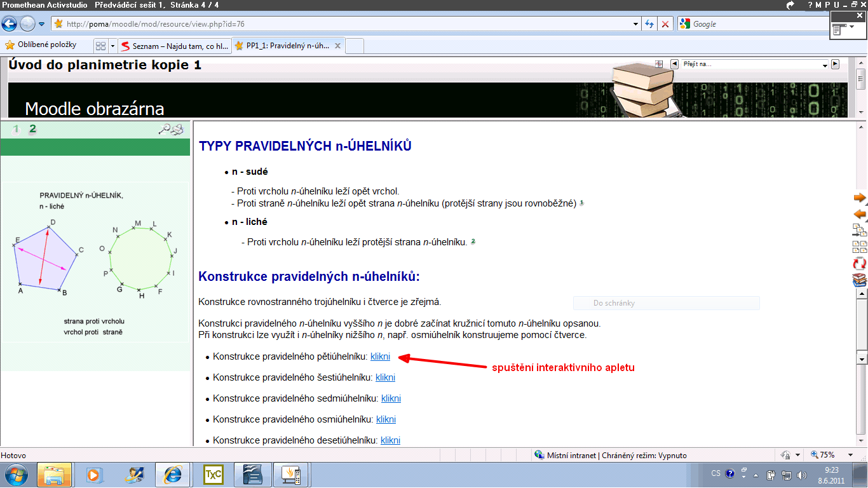The image size is (868, 488).
Task: Click the page sorter grid icon in Activstudio
Action: pyautogui.click(x=860, y=247)
